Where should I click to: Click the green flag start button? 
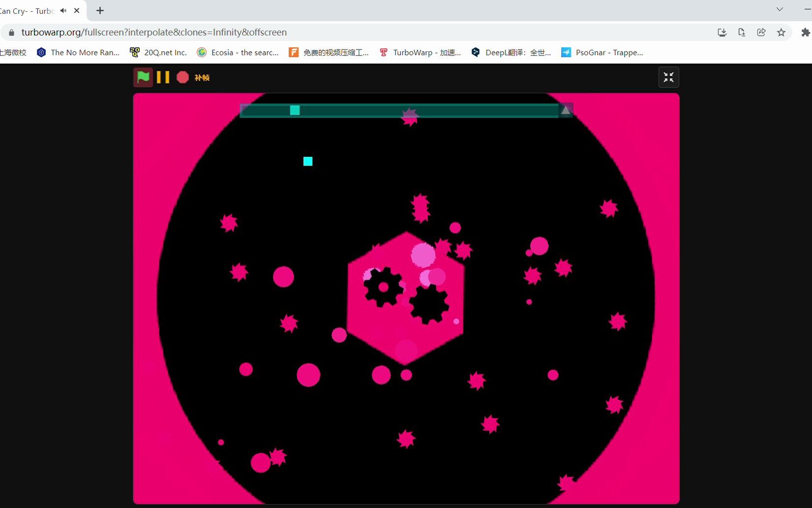143,77
